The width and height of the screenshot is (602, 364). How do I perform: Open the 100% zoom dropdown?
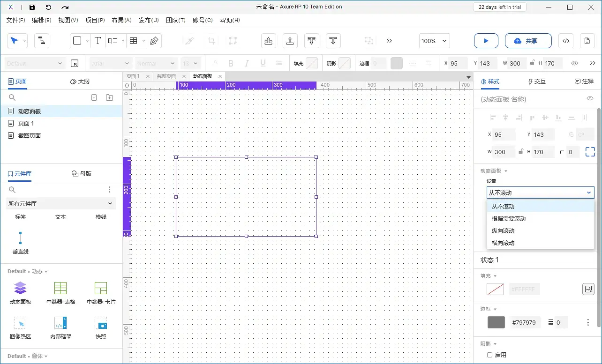tap(434, 41)
